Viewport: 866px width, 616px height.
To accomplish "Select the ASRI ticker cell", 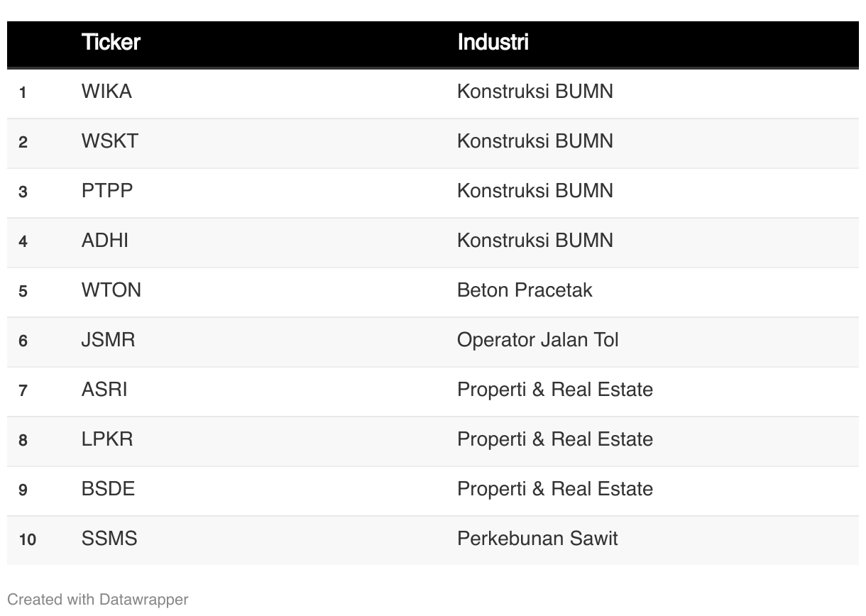I will [104, 390].
